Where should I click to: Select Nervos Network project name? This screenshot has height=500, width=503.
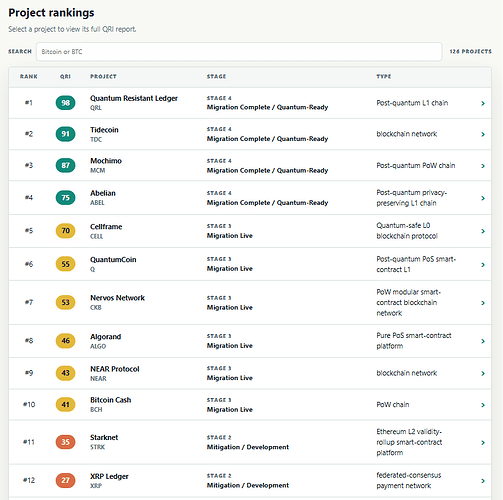[x=117, y=298]
